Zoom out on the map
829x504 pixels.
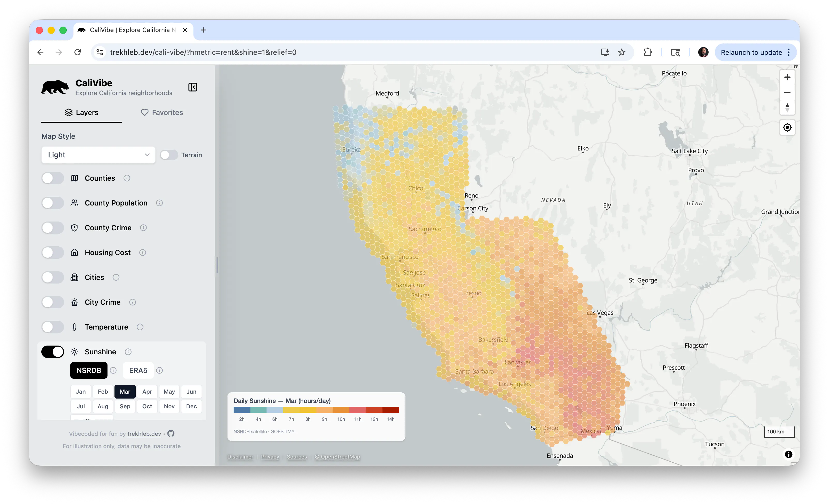787,93
